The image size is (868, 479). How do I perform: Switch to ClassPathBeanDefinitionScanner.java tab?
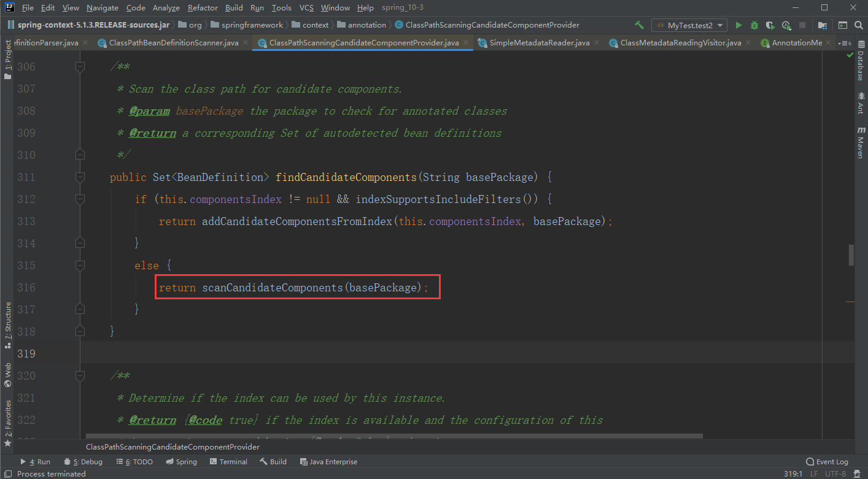[173, 43]
